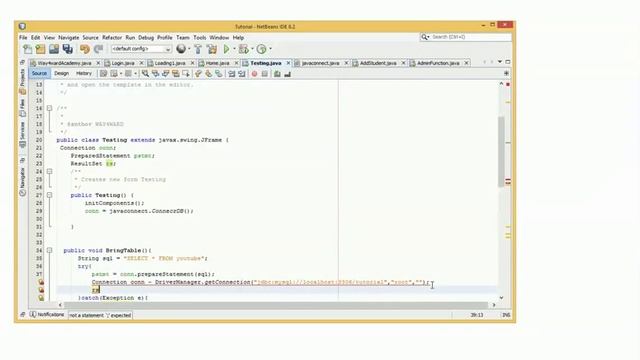Collapse the Javadoc fold at line 16
Viewport: 640px width, 360px height.
49,108
